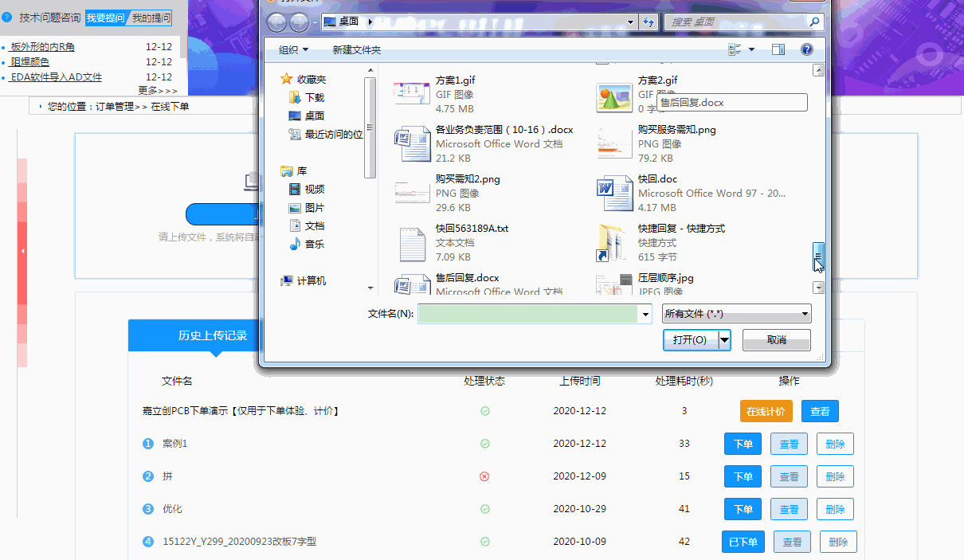Image resolution: width=964 pixels, height=560 pixels.
Task: Switch to the 历史上传记录 tab
Action: 213,335
